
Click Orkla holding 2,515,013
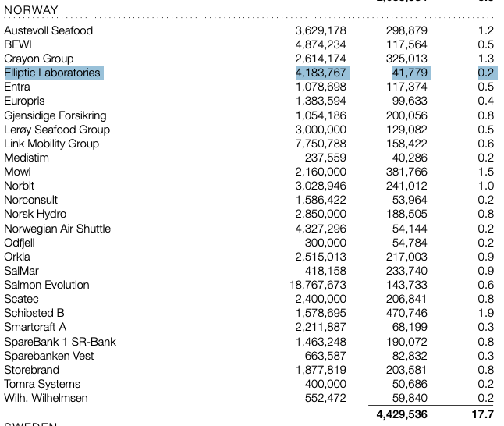pos(321,257)
